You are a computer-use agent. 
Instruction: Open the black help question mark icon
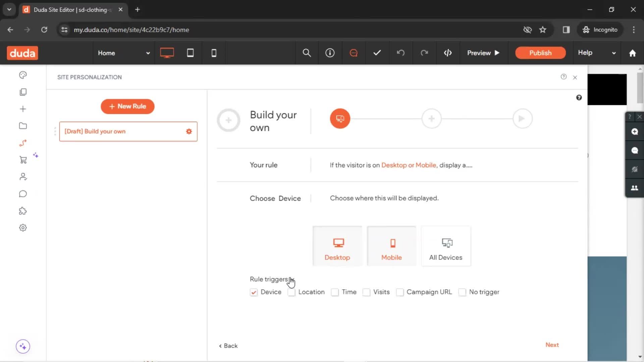579,98
